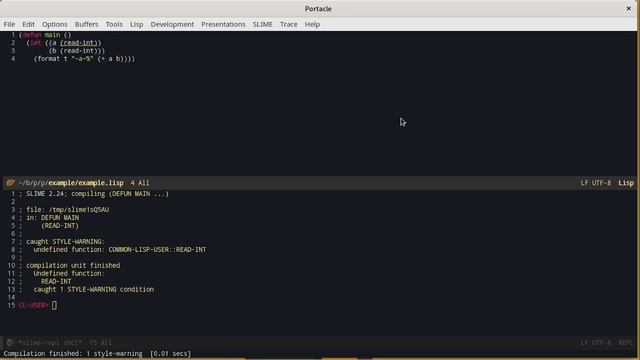This screenshot has width=640, height=360.
Task: Click 'in: DEFUN MAIN' REPL line
Action: 53,218
